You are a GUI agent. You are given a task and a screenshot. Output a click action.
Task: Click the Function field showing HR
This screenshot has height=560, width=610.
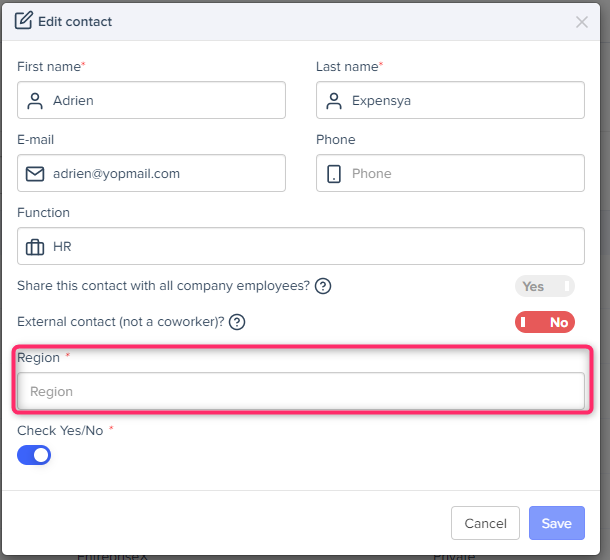point(314,246)
